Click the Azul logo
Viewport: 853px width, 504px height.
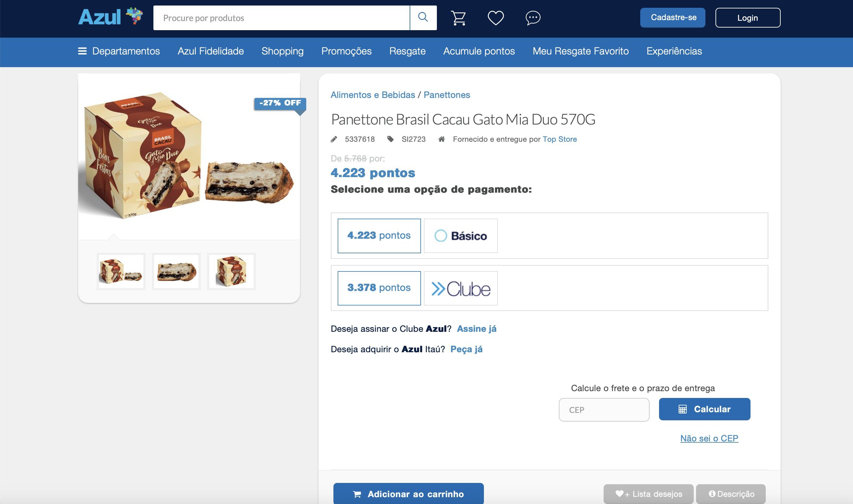[110, 17]
